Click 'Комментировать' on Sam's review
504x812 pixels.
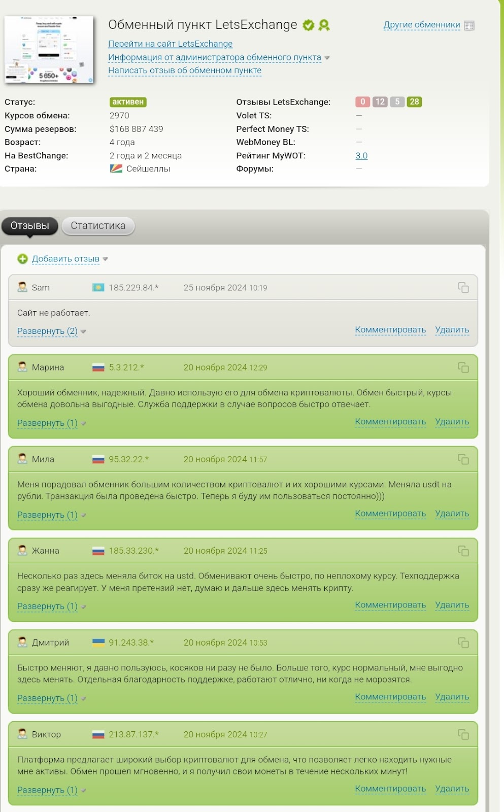[390, 330]
